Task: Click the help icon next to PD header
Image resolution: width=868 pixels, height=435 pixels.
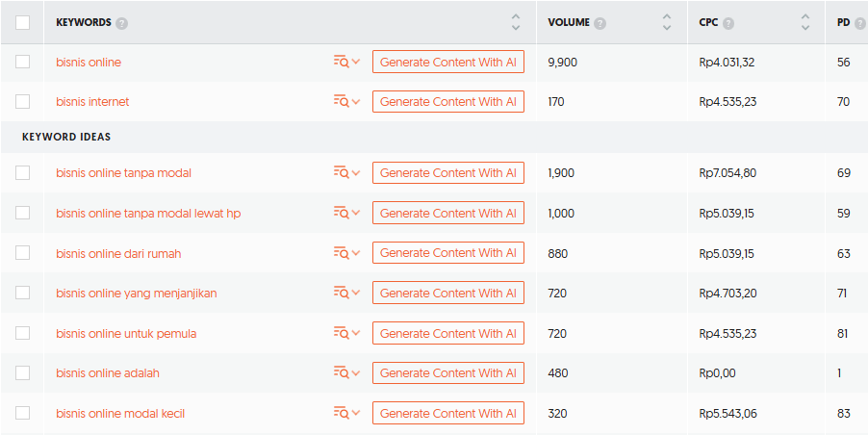Action: pos(860,23)
